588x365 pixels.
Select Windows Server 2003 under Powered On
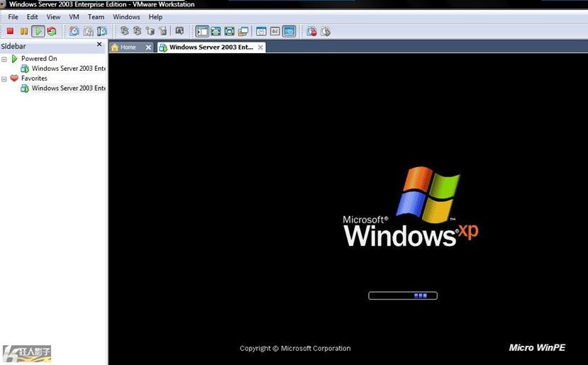[x=69, y=69]
